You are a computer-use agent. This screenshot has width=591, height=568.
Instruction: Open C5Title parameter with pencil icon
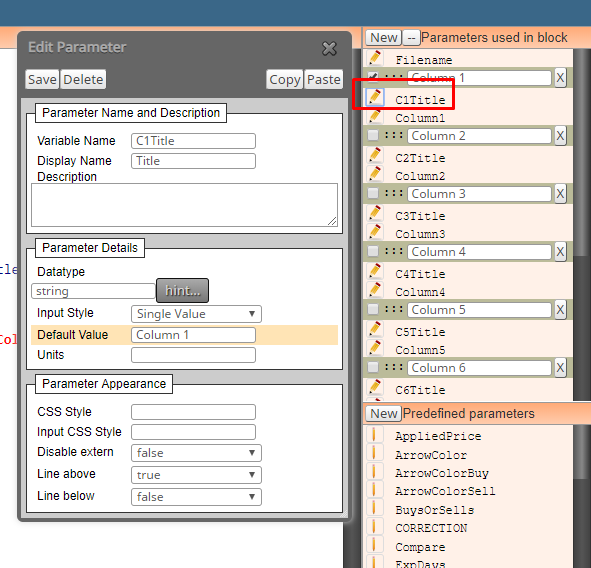pos(375,329)
